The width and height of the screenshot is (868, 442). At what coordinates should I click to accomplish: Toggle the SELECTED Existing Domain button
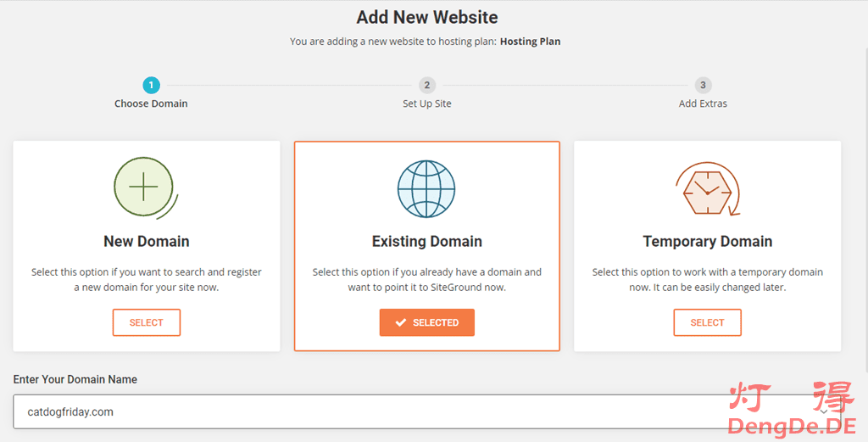click(x=427, y=322)
